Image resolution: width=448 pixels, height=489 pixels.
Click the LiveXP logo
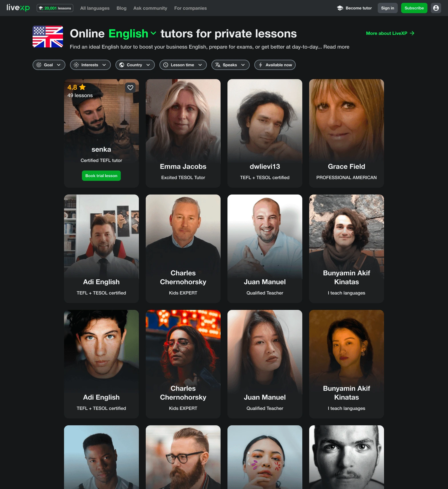coord(18,8)
